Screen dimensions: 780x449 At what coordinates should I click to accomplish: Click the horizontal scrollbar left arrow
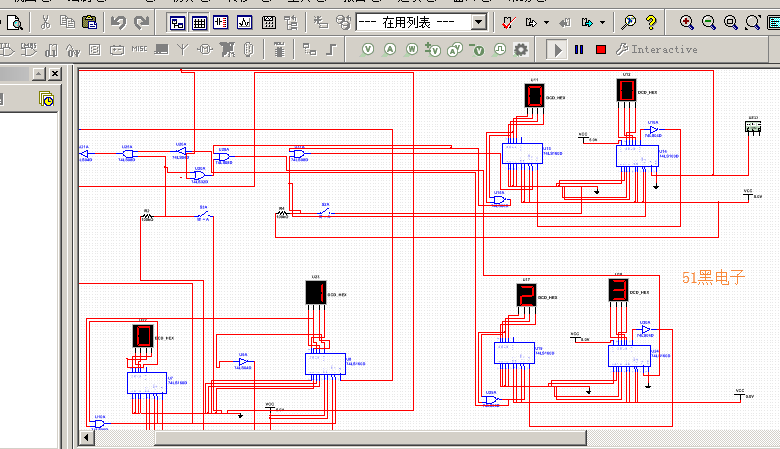[x=87, y=438]
